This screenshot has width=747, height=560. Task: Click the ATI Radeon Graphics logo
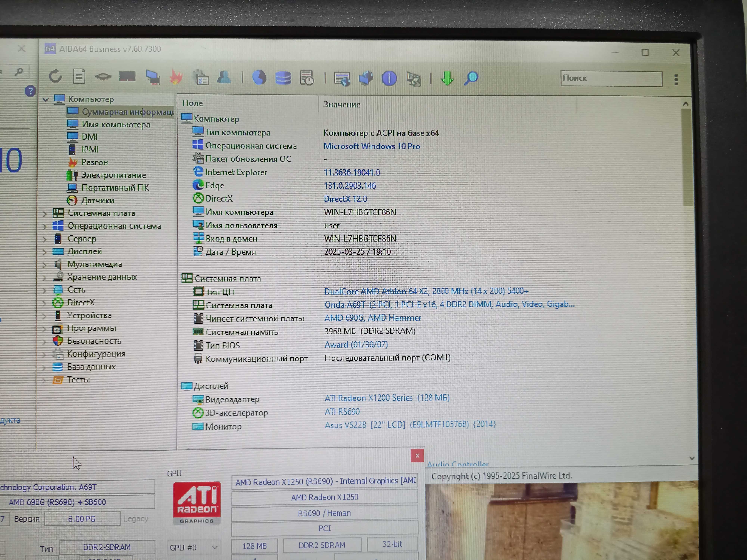point(197,503)
